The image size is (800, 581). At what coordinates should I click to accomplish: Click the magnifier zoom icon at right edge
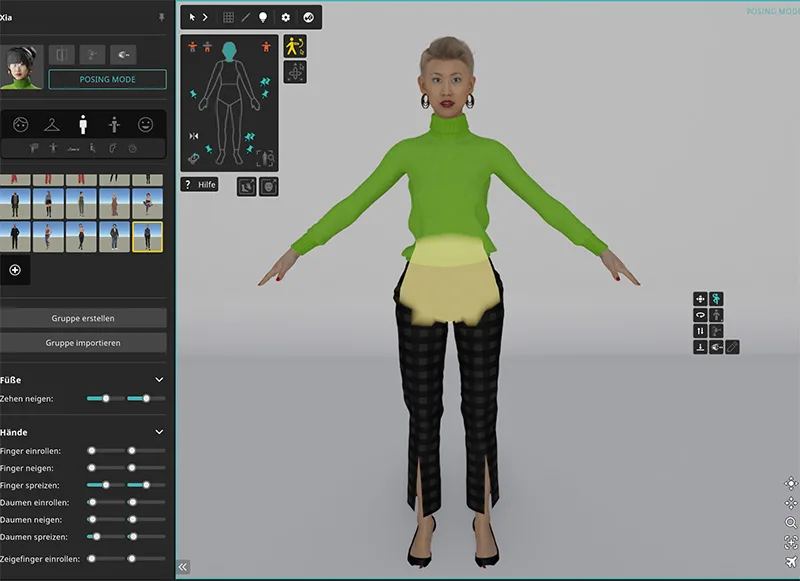point(791,523)
